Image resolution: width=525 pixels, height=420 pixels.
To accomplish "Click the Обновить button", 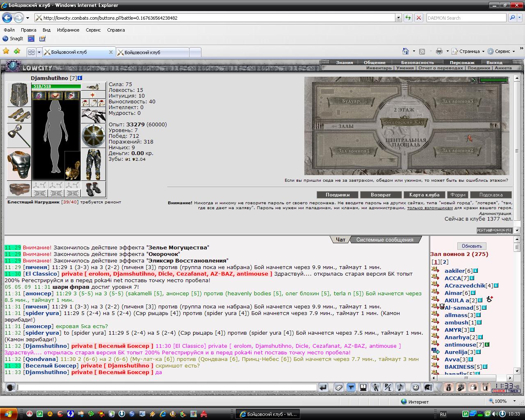I will coord(472,246).
